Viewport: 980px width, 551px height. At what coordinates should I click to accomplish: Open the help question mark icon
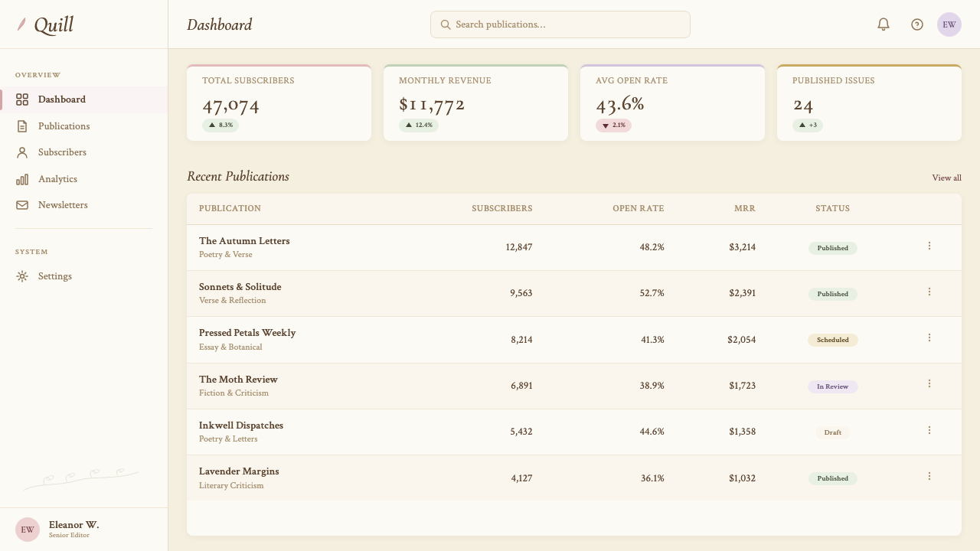(x=917, y=24)
